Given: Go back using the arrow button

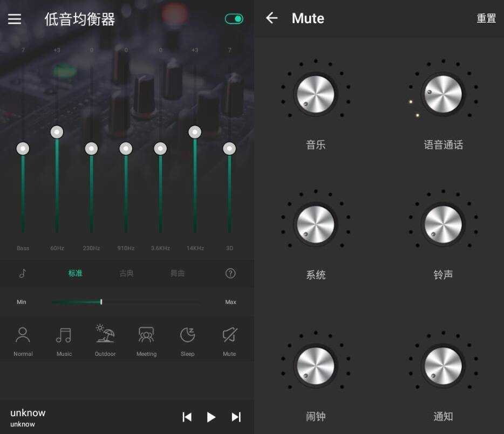Looking at the screenshot, I should tap(271, 18).
